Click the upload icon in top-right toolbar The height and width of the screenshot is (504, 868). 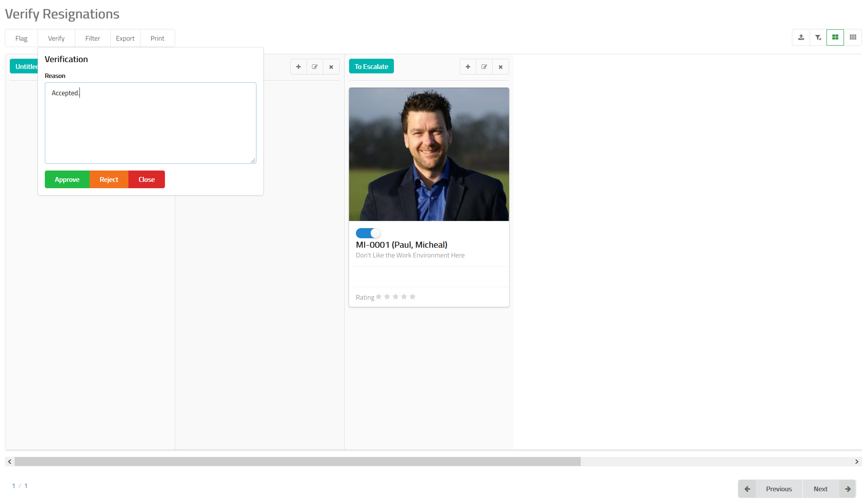pos(801,38)
